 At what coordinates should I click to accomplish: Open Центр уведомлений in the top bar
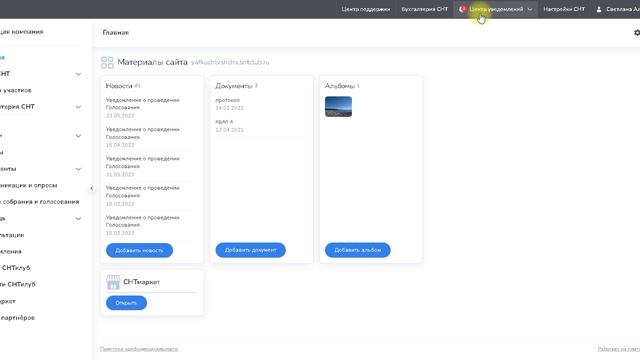click(x=496, y=9)
